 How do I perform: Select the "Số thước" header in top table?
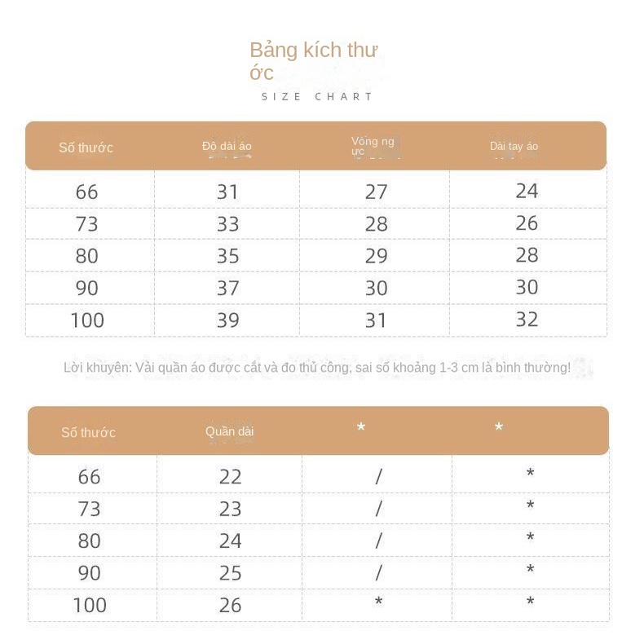86,148
